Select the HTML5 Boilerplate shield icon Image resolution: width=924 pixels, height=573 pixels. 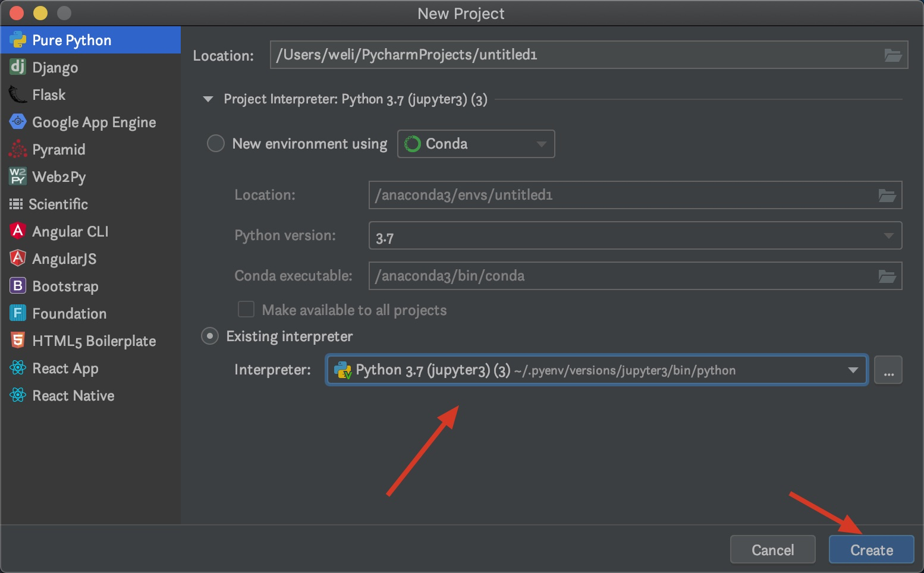[18, 340]
